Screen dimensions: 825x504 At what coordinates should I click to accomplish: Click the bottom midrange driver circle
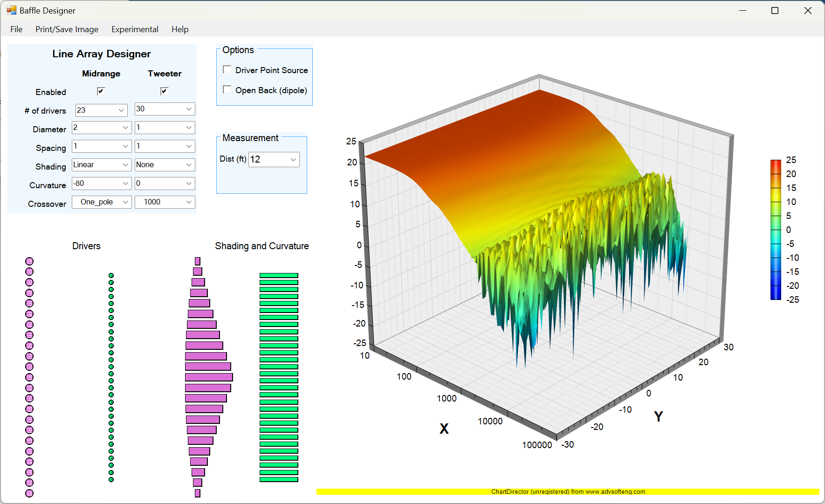click(29, 493)
